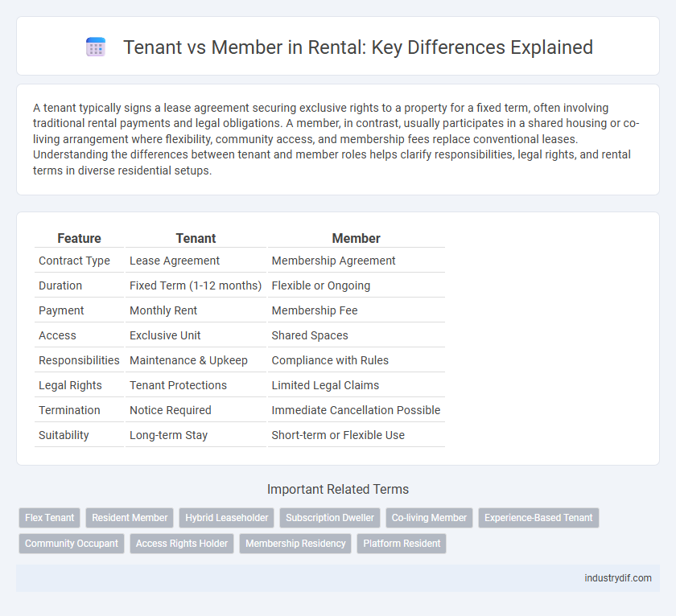The width and height of the screenshot is (676, 616).
Task: Select the Membership Agreement cell
Action: 333,261
